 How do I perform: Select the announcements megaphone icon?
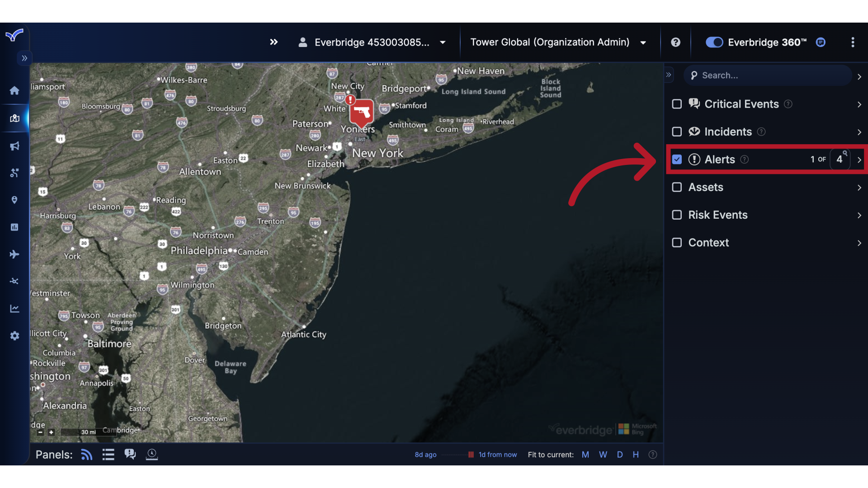(x=14, y=146)
